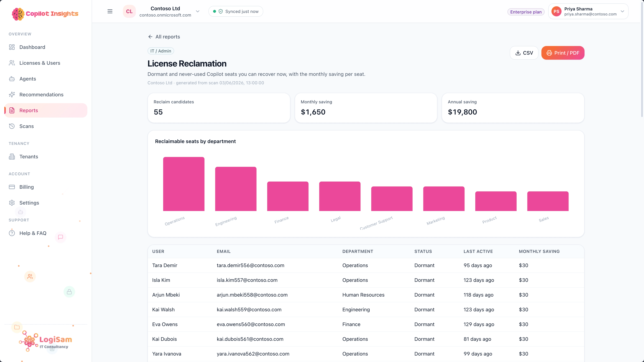This screenshot has width=644, height=362.
Task: Click the MONTHLY SAVING column header
Action: (x=539, y=251)
